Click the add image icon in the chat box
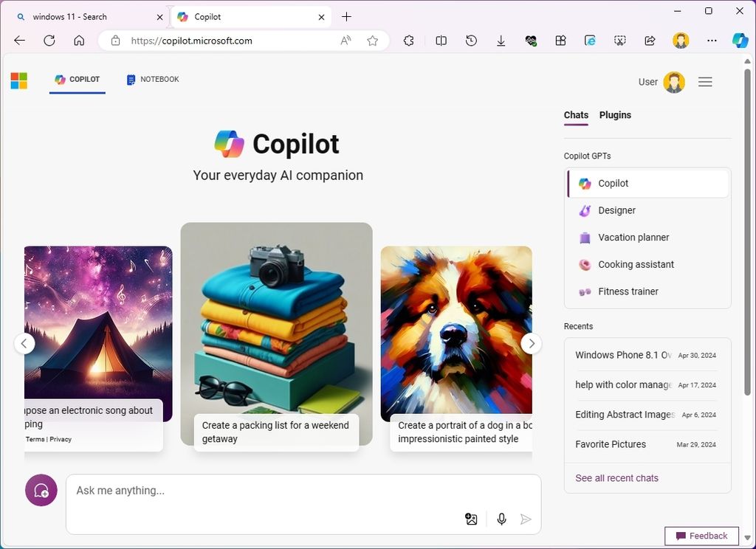 tap(471, 519)
